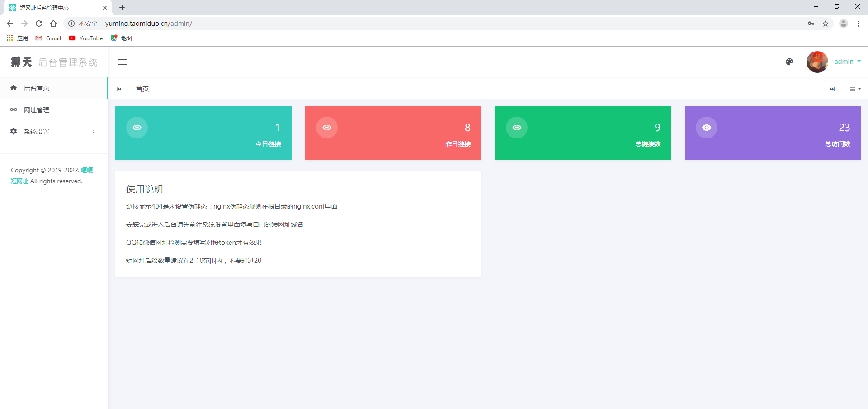Click link icon on 今日链接 card
This screenshot has height=409, width=868.
[x=137, y=128]
